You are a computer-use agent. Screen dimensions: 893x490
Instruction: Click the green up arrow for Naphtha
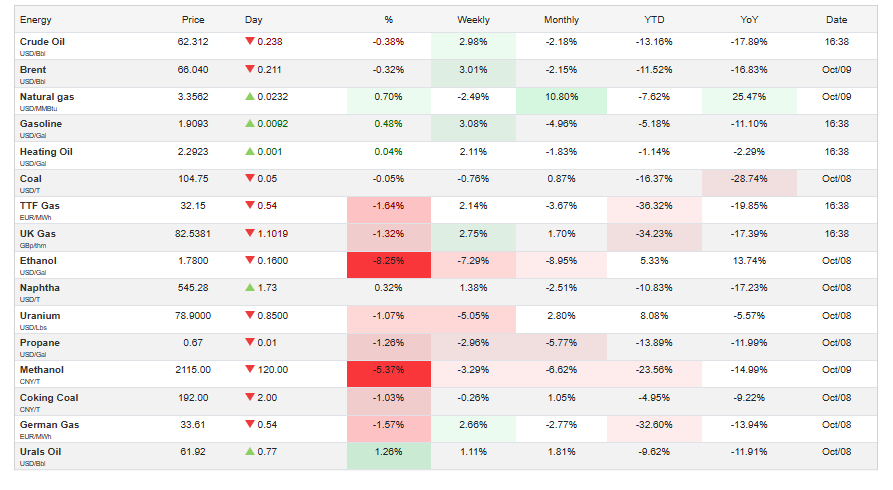(x=249, y=288)
